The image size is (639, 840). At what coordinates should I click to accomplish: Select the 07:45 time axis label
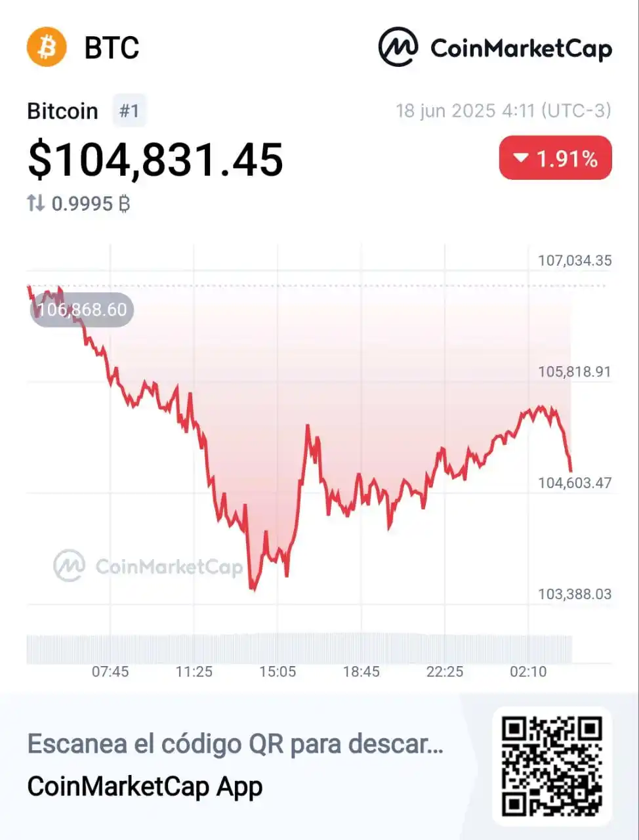click(110, 671)
